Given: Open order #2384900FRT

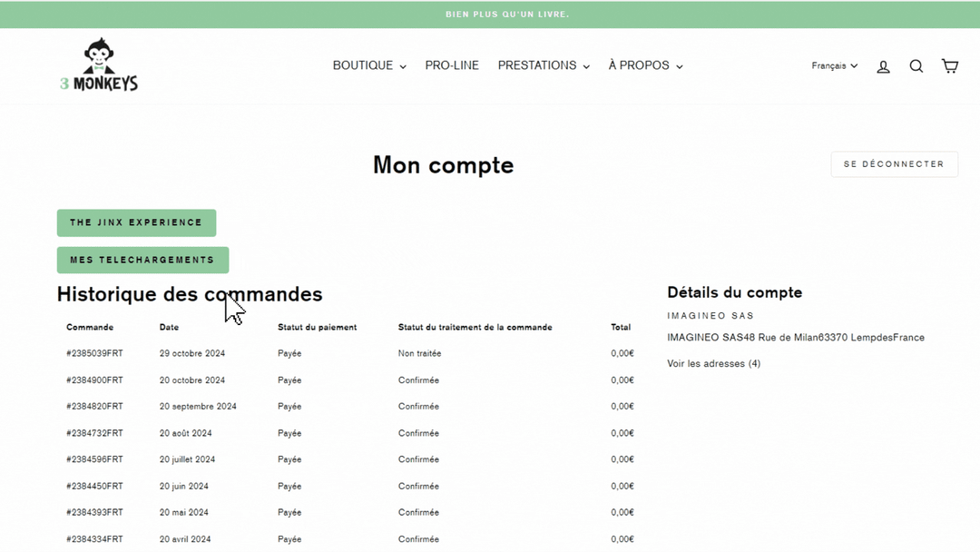Looking at the screenshot, I should 94,380.
